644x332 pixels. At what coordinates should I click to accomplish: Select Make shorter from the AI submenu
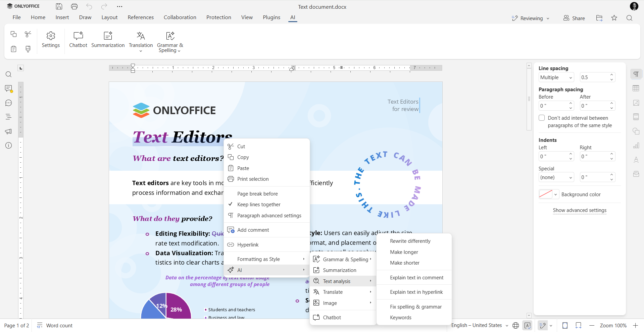pyautogui.click(x=405, y=263)
